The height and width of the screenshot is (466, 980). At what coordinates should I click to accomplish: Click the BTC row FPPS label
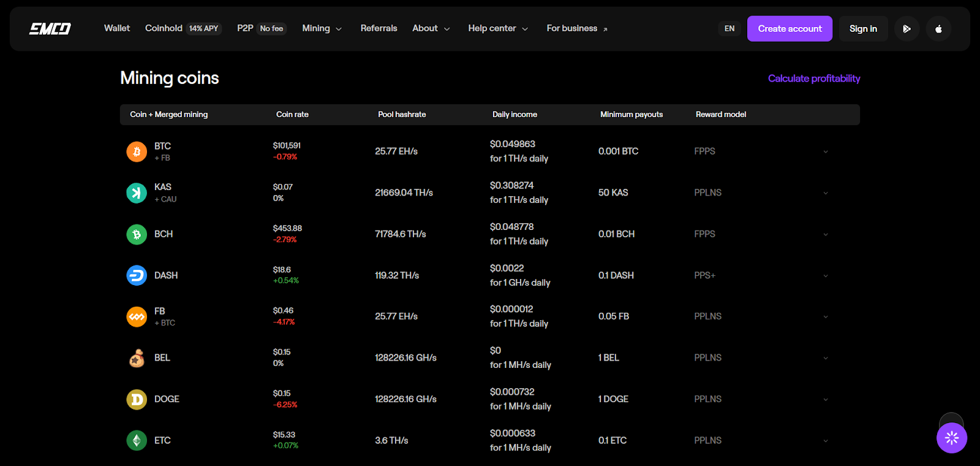click(x=704, y=151)
